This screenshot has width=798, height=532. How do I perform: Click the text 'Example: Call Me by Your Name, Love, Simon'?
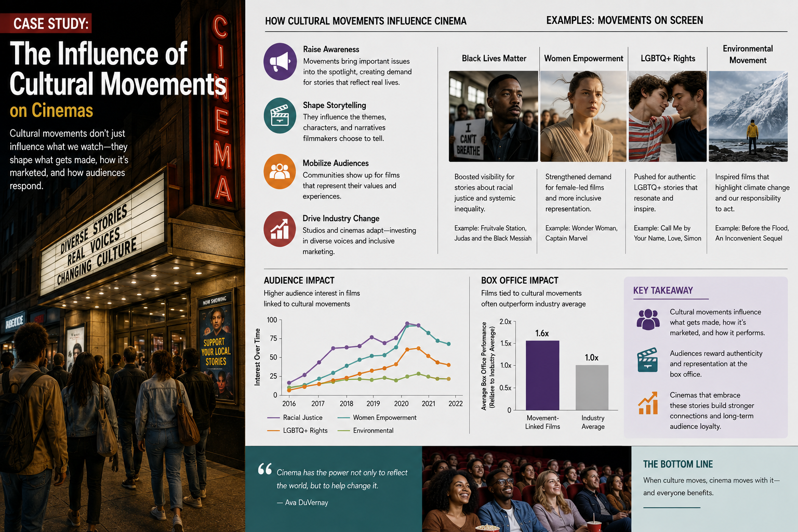(x=668, y=233)
